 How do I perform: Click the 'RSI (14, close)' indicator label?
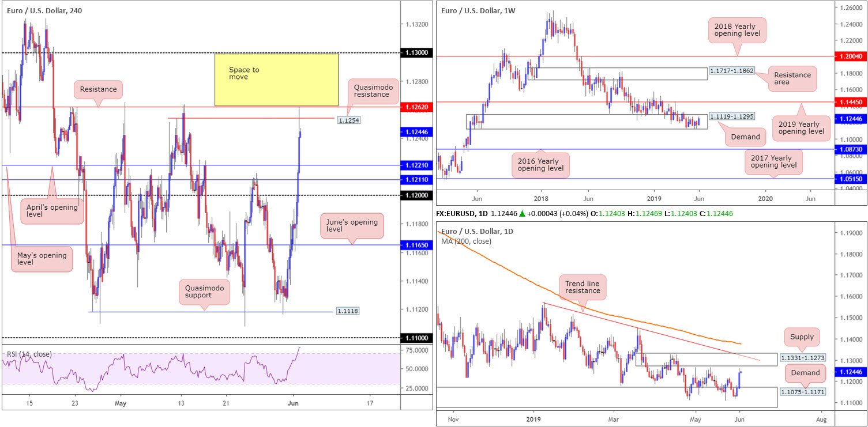pos(28,354)
